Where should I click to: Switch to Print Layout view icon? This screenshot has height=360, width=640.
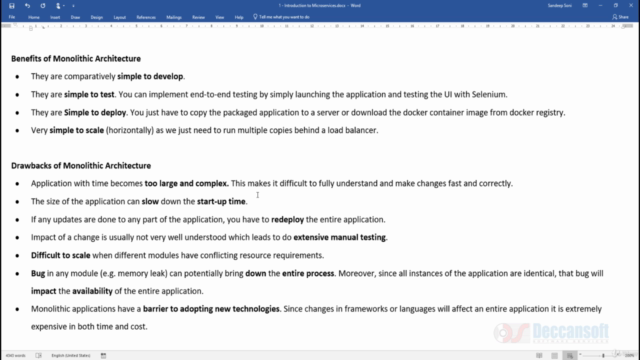click(554, 356)
